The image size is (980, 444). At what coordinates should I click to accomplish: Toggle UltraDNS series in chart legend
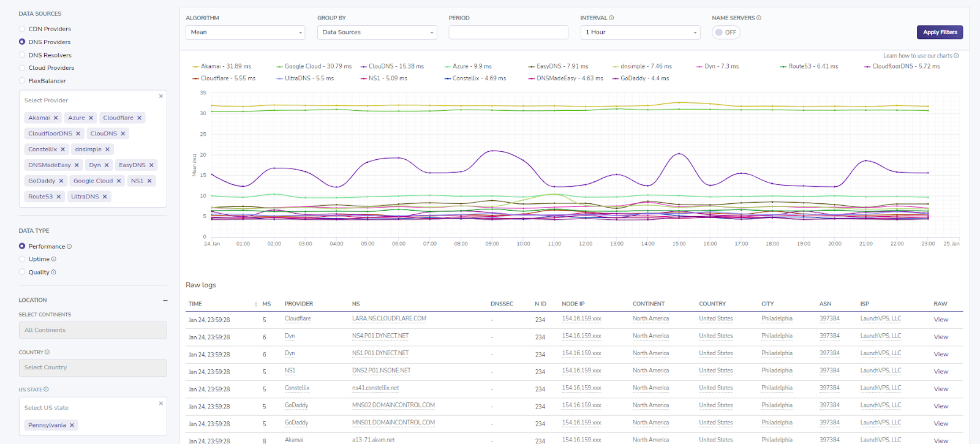[x=305, y=78]
